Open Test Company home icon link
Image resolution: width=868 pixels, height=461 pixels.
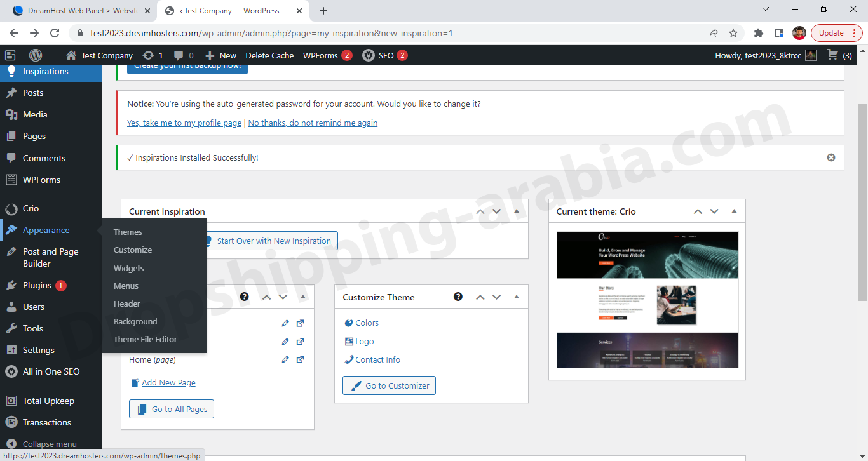point(71,55)
